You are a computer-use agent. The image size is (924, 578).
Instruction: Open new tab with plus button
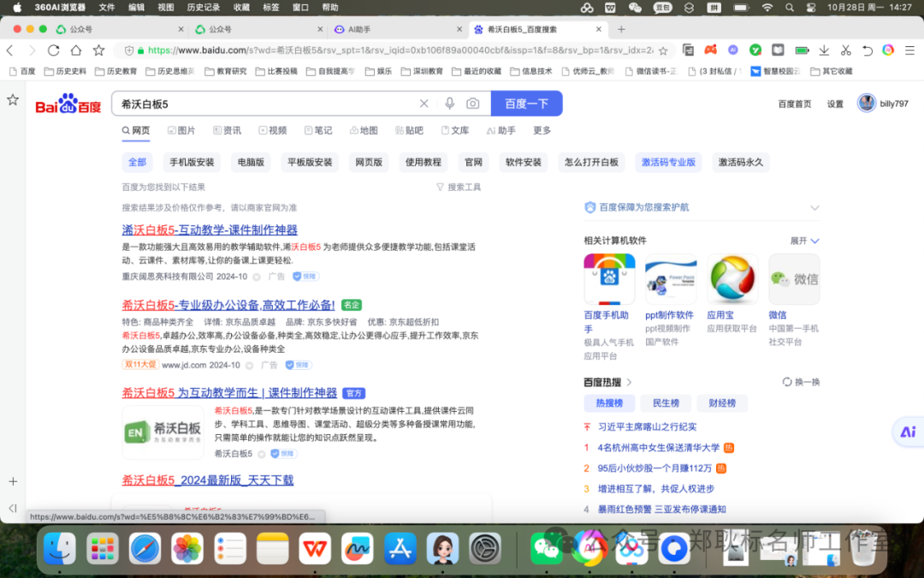click(x=621, y=29)
